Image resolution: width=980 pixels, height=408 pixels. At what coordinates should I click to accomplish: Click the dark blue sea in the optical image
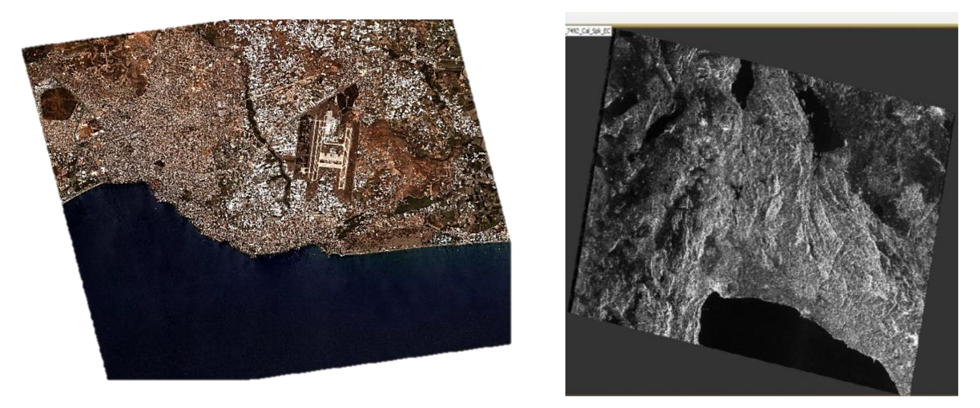click(x=266, y=316)
